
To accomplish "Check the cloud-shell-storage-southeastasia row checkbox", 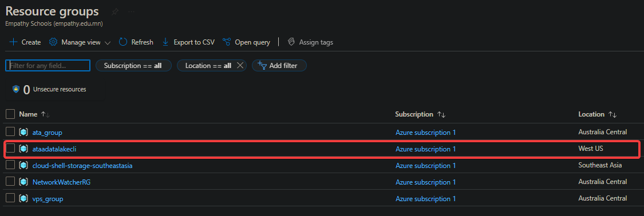I will [x=10, y=165].
